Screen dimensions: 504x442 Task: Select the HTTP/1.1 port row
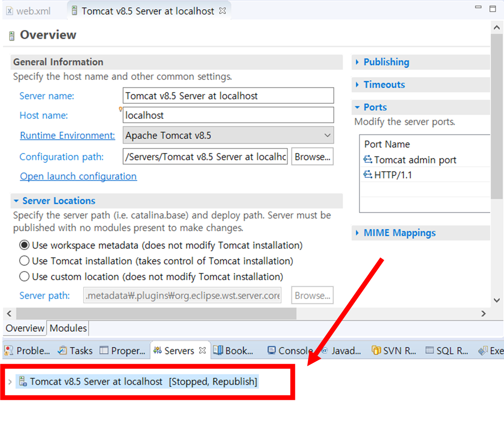pos(425,175)
